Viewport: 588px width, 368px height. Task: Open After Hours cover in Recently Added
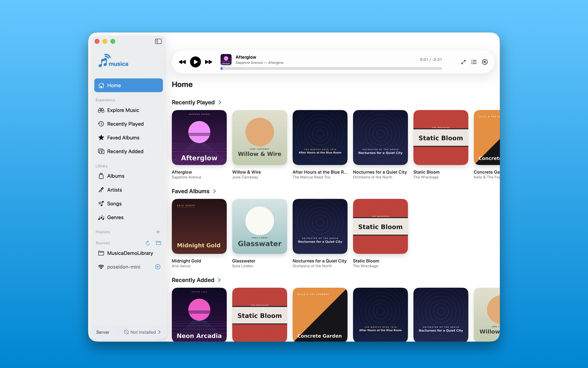[380, 314]
